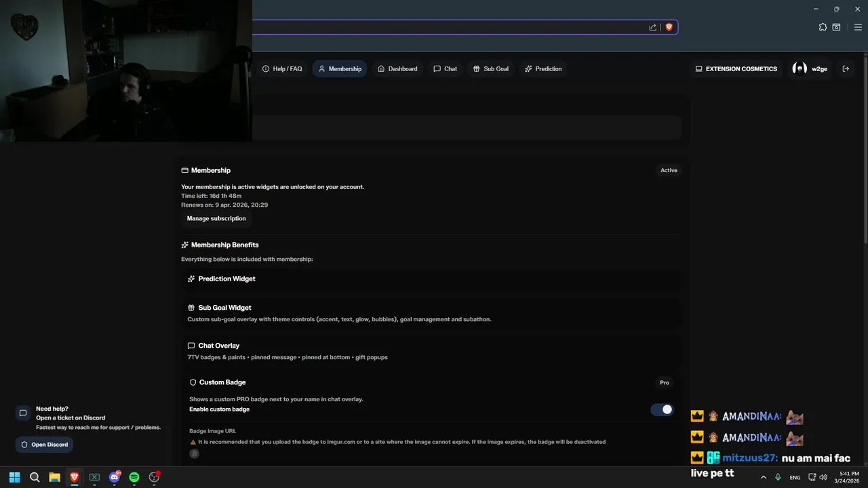The width and height of the screenshot is (868, 488).
Task: Go to the Dashboard tab
Action: 397,68
